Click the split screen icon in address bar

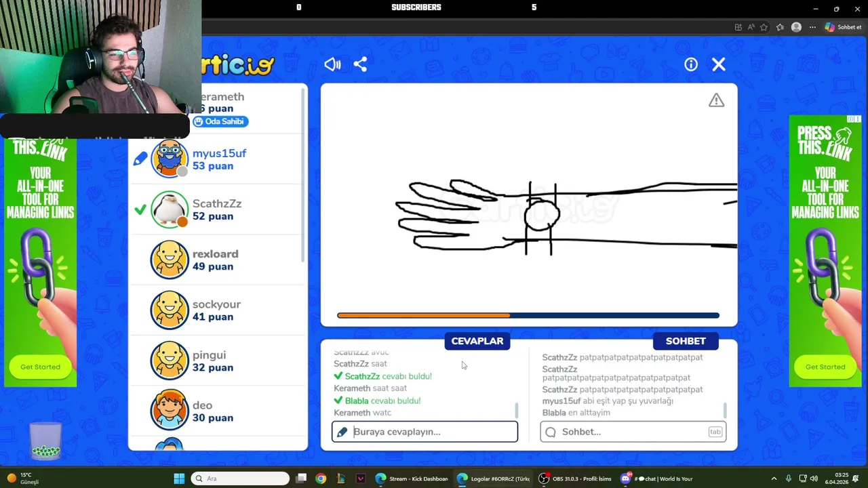point(738,27)
